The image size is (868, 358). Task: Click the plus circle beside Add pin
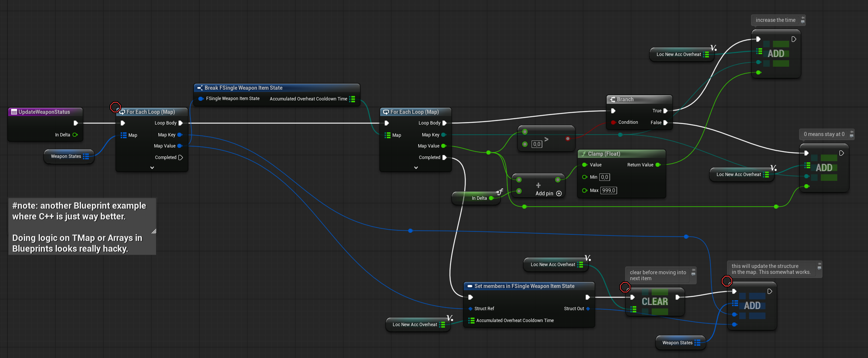coord(559,193)
